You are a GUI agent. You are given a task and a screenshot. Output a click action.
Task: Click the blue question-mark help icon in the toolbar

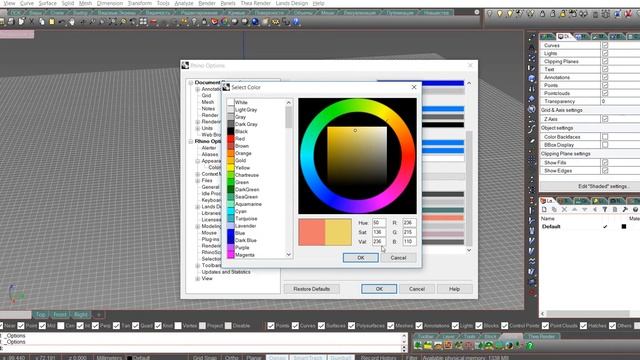(x=296, y=21)
